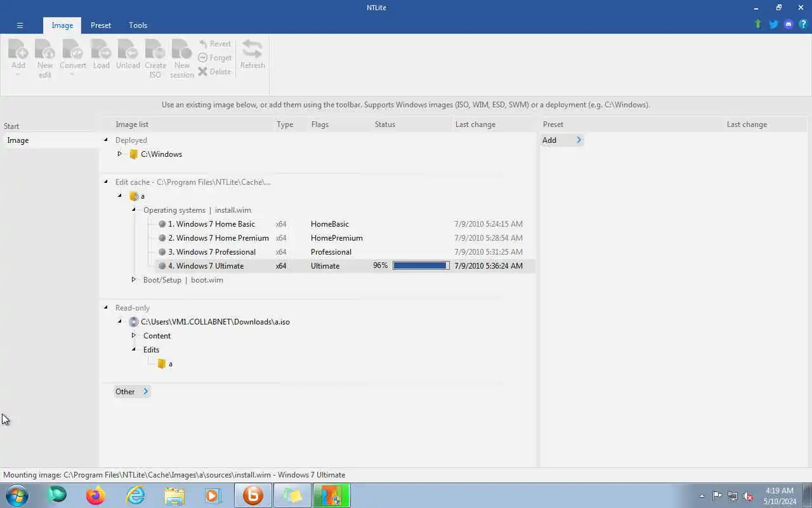
Task: Open the Windows Start button
Action: point(17,495)
